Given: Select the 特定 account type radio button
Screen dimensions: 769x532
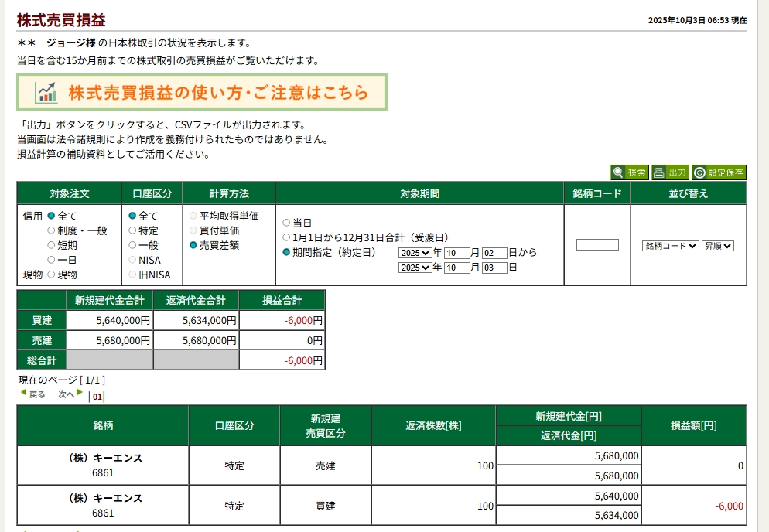Looking at the screenshot, I should pos(132,230).
